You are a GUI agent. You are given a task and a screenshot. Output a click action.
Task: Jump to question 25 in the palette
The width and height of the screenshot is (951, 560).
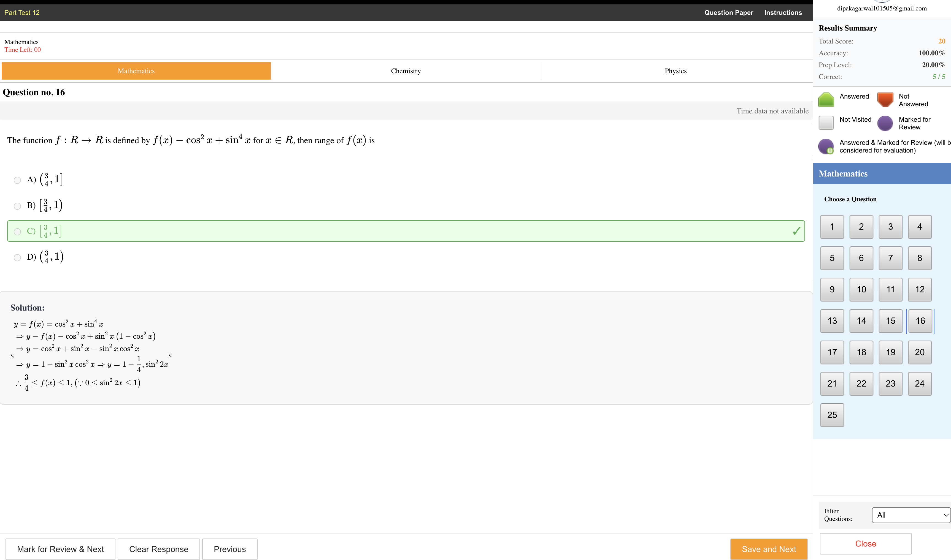point(832,415)
